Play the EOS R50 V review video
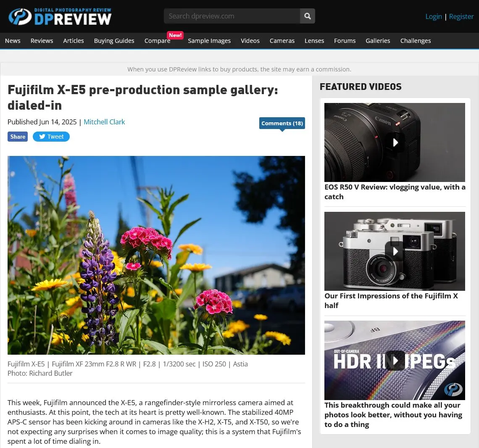 395,142
